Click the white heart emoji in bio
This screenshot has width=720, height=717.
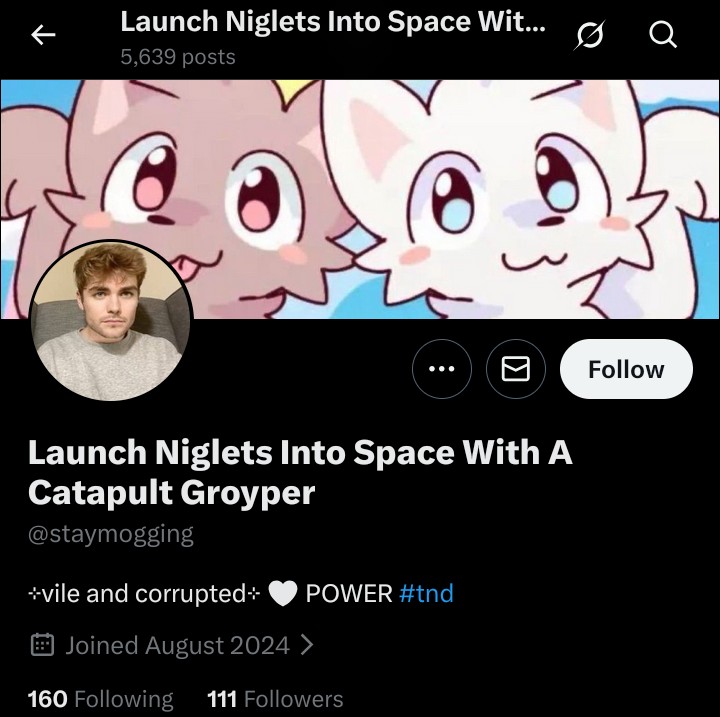click(283, 594)
